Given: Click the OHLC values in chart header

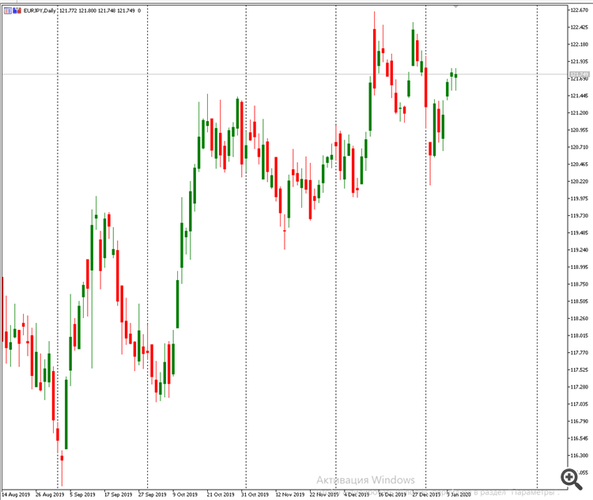Looking at the screenshot, I should pos(97,11).
